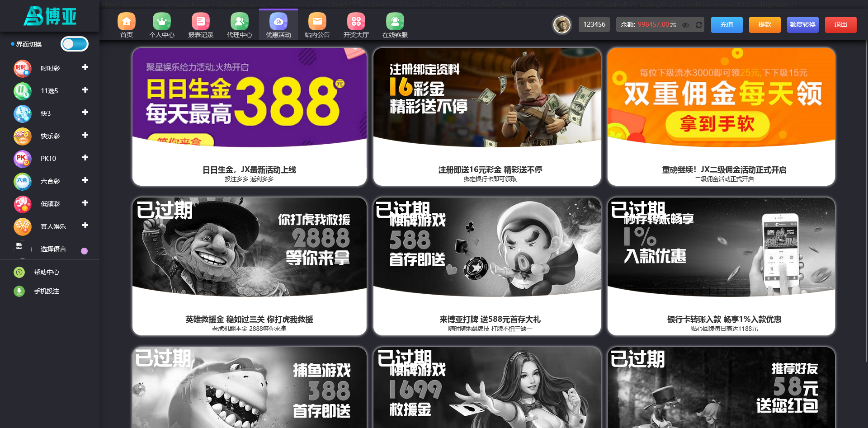Open the 帮助中心 menu entry
The width and height of the screenshot is (868, 428).
click(47, 272)
